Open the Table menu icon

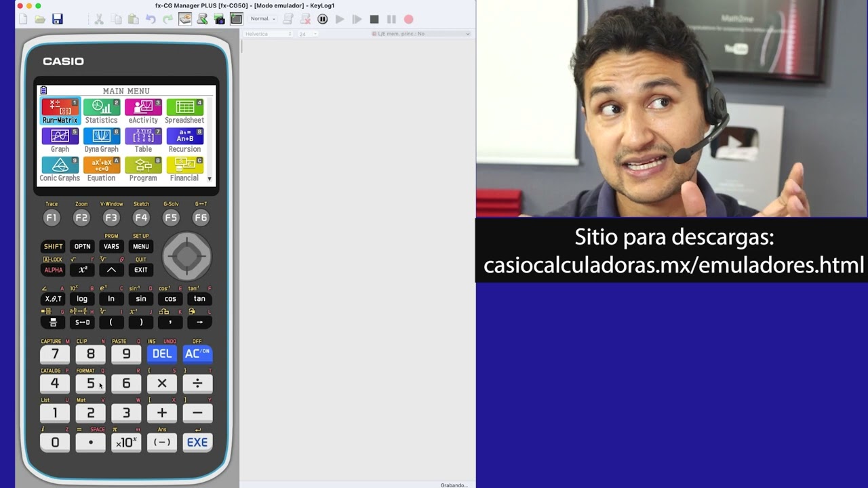pyautogui.click(x=143, y=140)
